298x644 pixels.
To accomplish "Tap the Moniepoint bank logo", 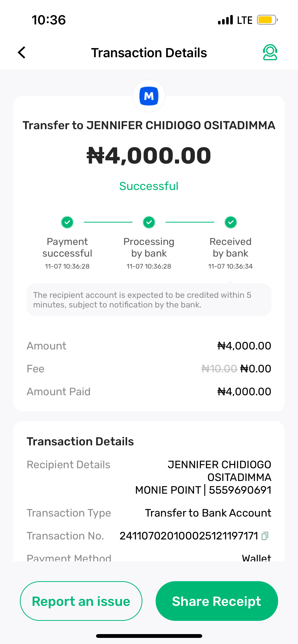I will click(x=149, y=96).
